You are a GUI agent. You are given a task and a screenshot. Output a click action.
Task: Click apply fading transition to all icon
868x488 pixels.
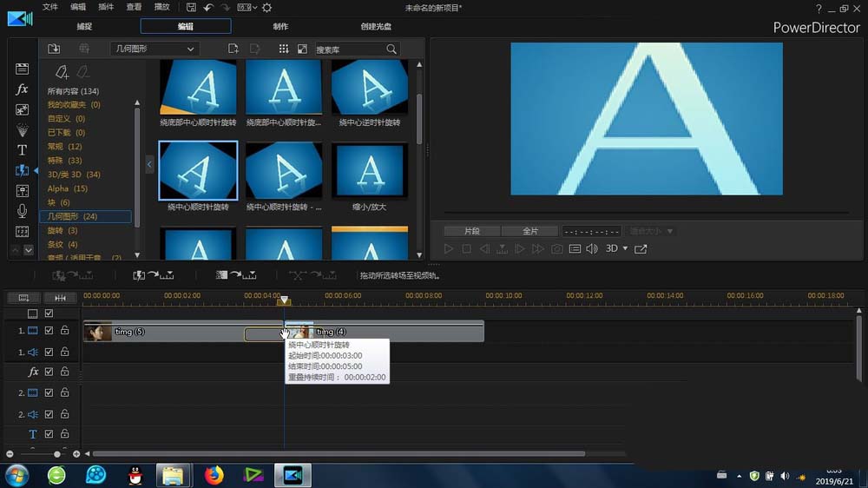[236, 274]
